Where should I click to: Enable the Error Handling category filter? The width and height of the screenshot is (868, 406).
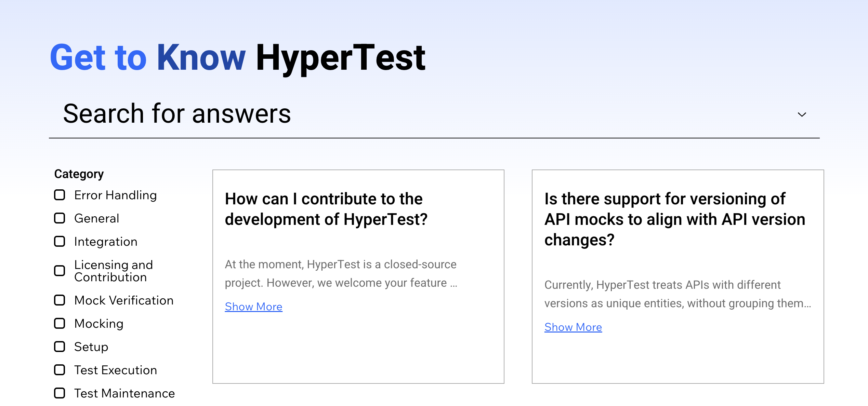coord(60,195)
